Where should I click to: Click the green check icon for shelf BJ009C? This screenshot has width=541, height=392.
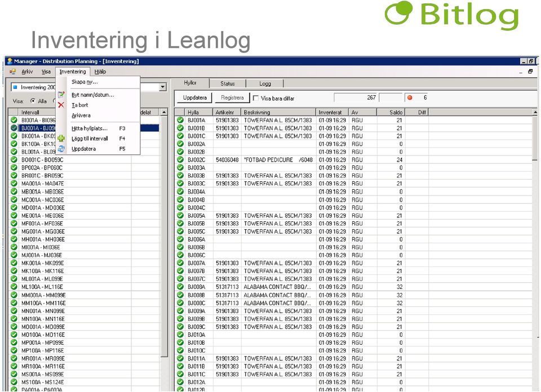coord(180,327)
